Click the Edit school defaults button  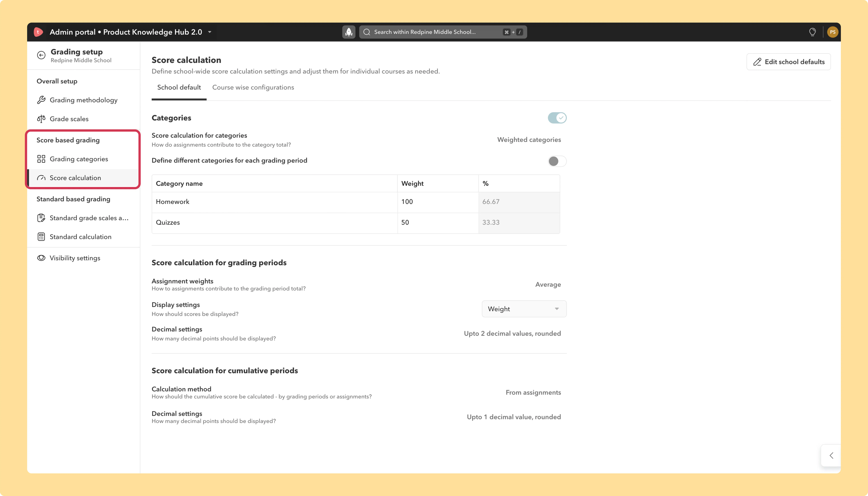(788, 62)
